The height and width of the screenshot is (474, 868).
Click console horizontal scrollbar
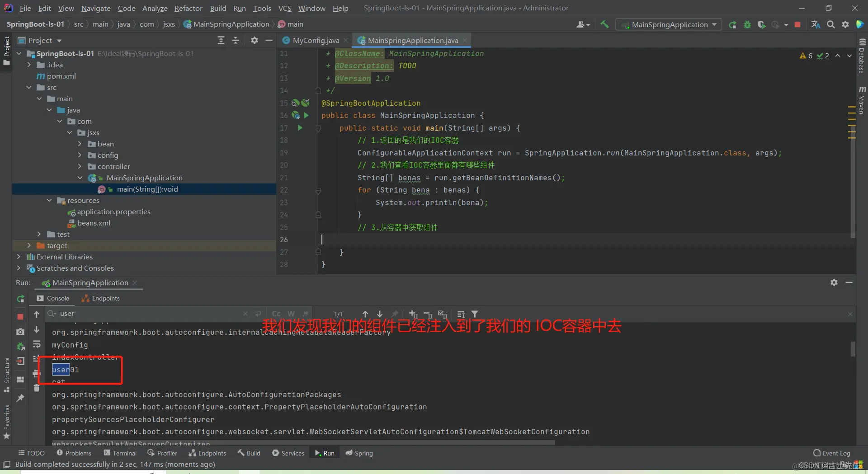[303, 442]
